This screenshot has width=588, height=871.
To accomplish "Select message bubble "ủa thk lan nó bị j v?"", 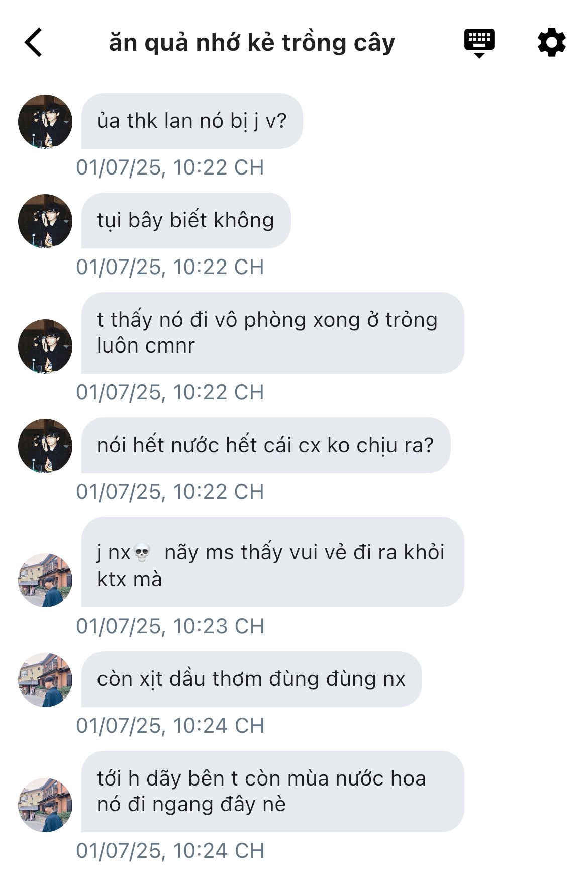I will click(192, 121).
